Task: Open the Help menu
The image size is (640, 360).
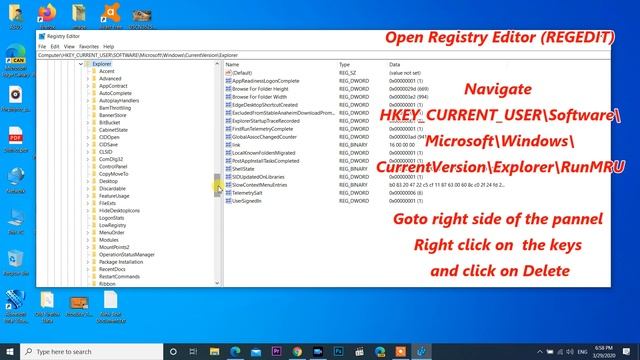Action: point(108,47)
